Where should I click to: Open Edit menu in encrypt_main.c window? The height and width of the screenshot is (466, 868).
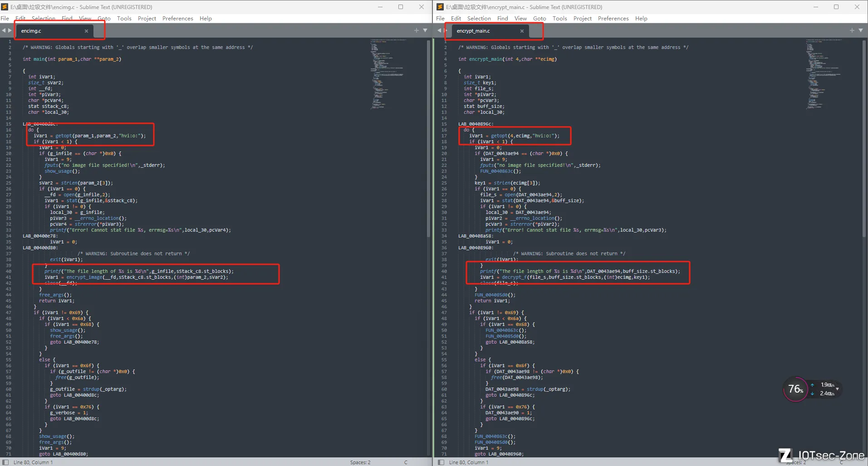point(456,19)
